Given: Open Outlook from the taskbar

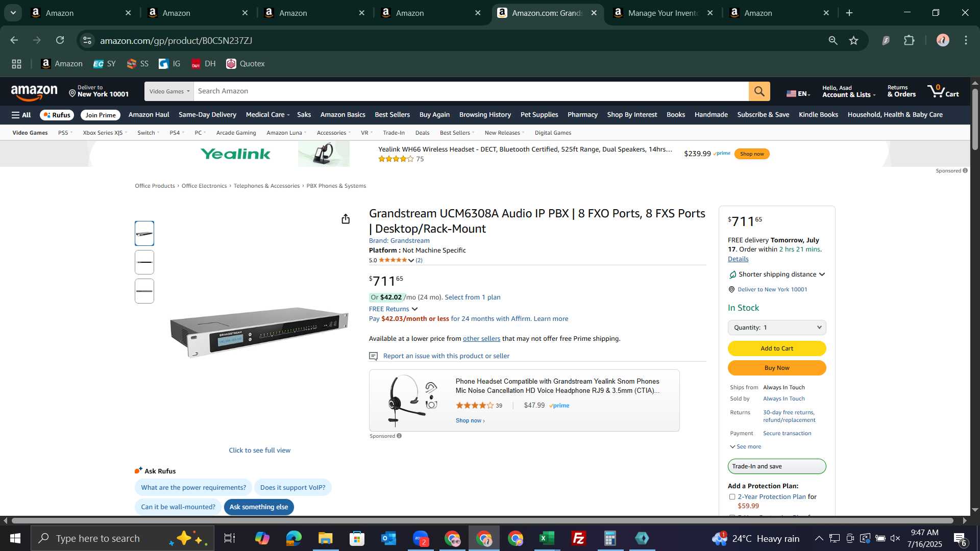Looking at the screenshot, I should pos(388,538).
